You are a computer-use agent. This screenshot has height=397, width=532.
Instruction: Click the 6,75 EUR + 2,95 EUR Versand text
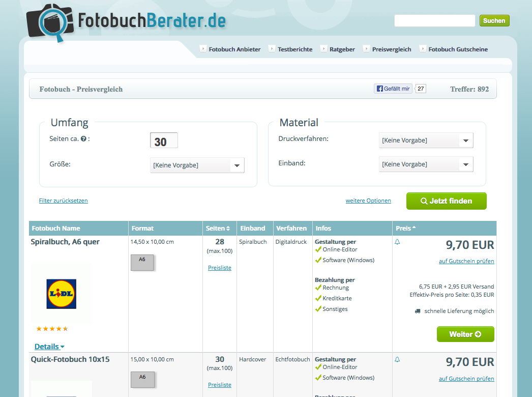pyautogui.click(x=456, y=287)
